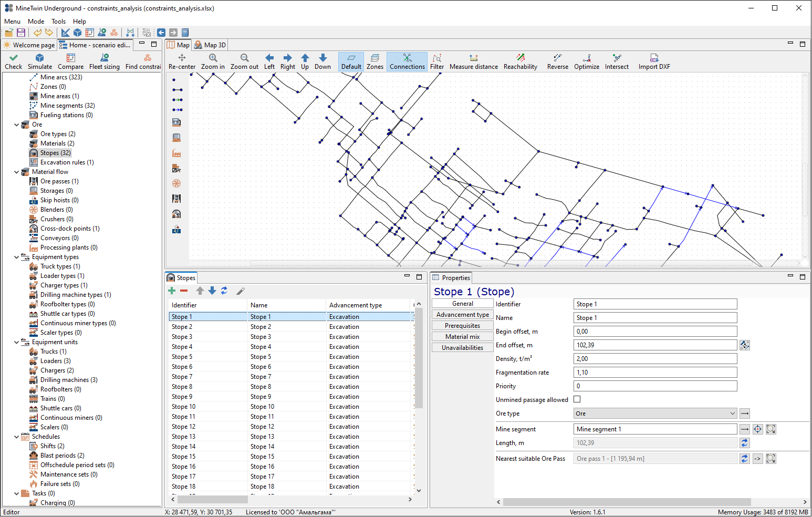Viewport: 812px width, 517px height.
Task: Select Stope 10 row in Stopes list
Action: (x=292, y=407)
